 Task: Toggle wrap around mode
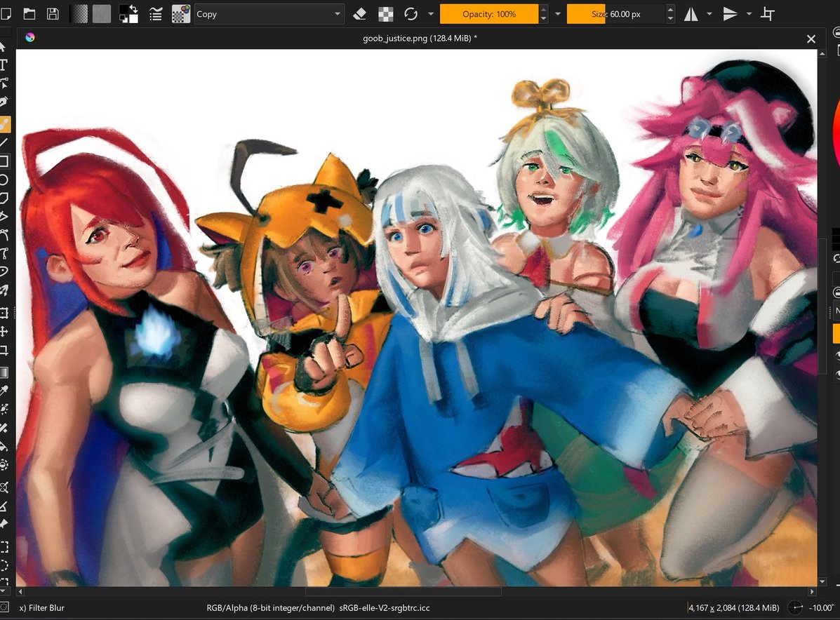click(x=768, y=14)
